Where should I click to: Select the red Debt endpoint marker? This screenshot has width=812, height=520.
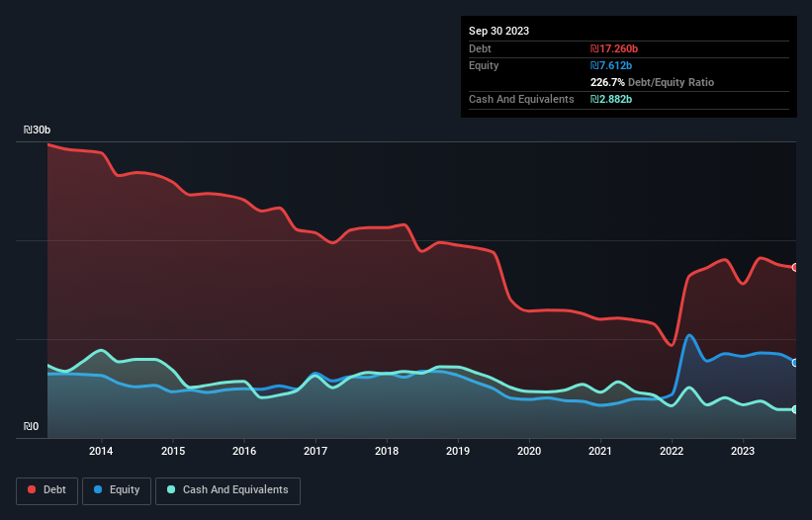pos(795,268)
